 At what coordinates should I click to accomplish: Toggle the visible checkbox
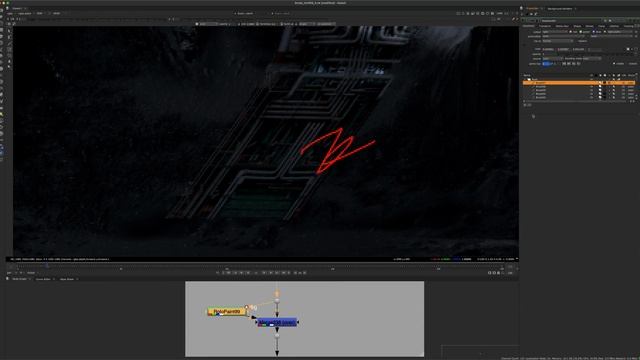pos(614,64)
